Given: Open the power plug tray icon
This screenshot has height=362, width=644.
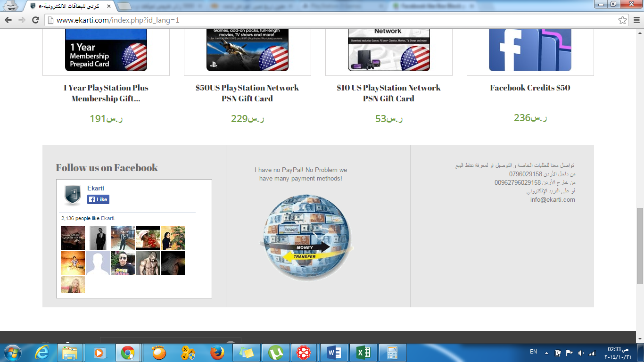Looking at the screenshot, I should click(558, 353).
